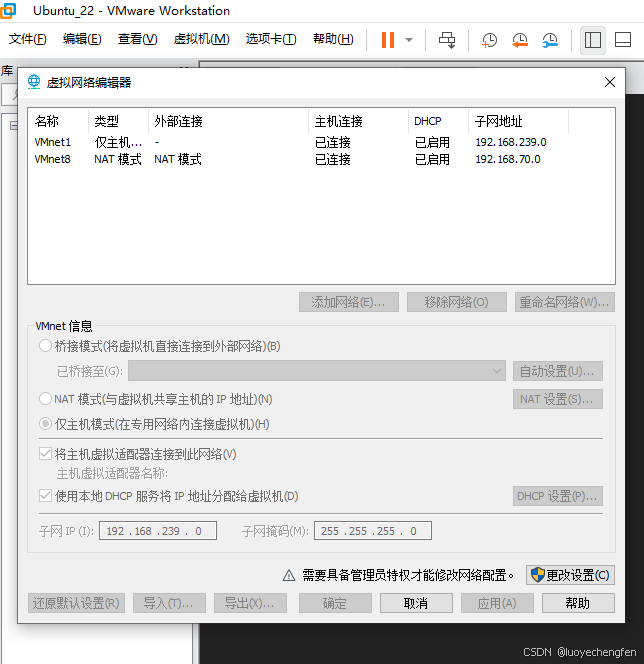Click 还原默认设置(R) button
This screenshot has width=644, height=664.
76,603
